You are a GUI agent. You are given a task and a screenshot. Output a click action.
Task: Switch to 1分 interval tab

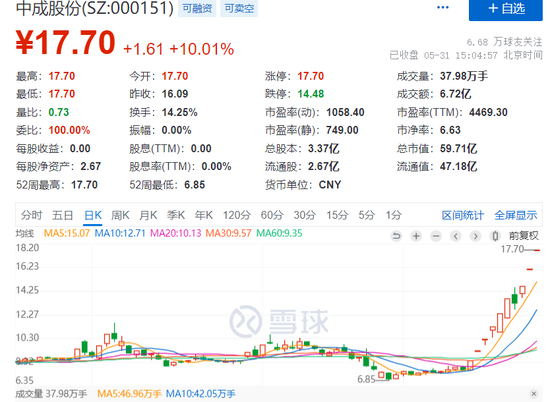coord(393,215)
